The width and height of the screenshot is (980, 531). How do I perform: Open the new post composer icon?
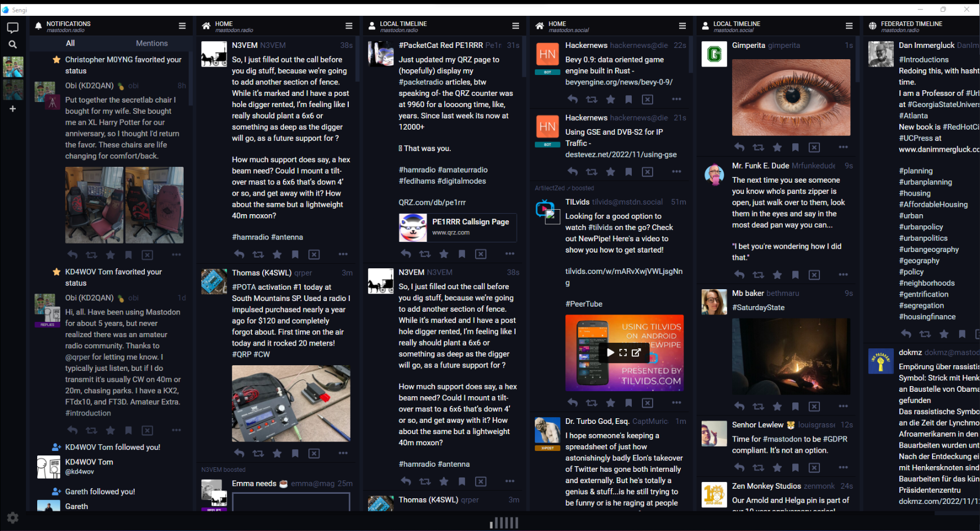coord(12,28)
